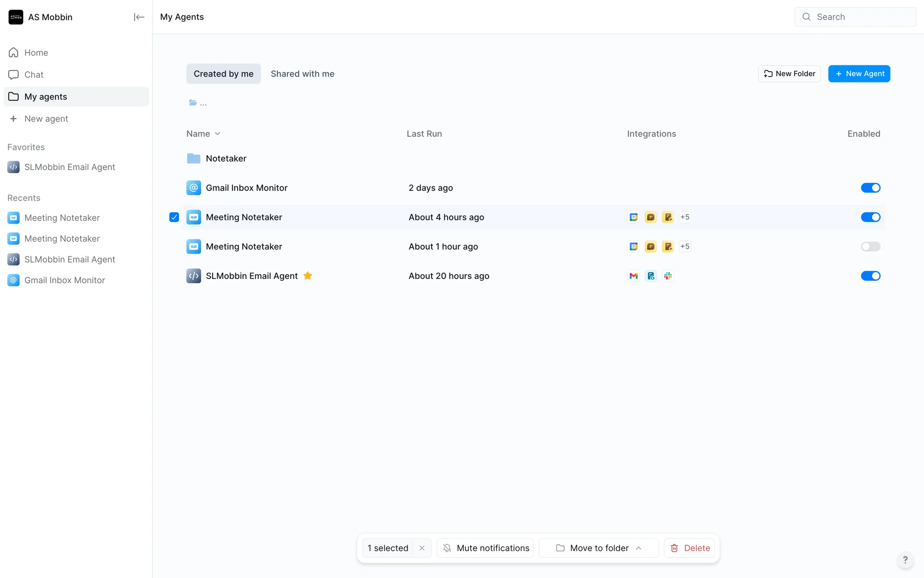Sort by the Name column chevron
This screenshot has height=578, width=924.
(x=218, y=134)
